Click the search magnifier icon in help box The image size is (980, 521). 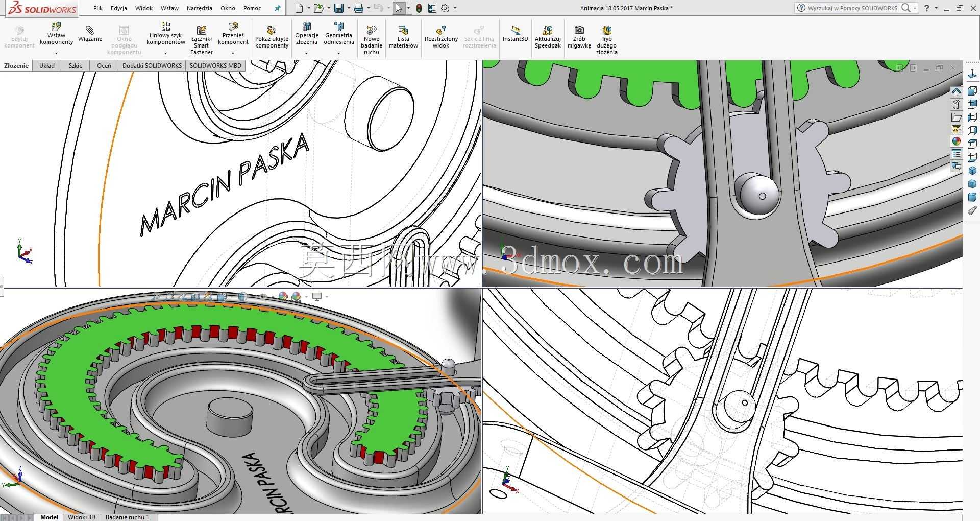[x=906, y=8]
